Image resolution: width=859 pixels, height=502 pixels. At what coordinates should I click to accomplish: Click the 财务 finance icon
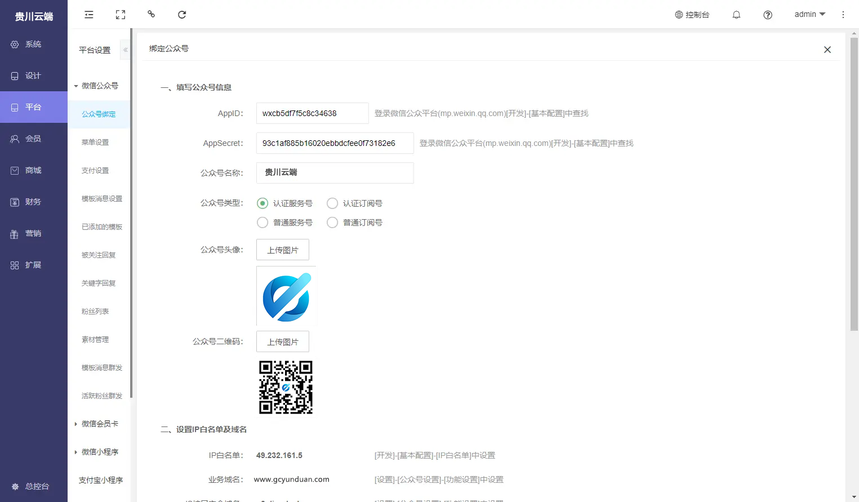[x=15, y=202]
